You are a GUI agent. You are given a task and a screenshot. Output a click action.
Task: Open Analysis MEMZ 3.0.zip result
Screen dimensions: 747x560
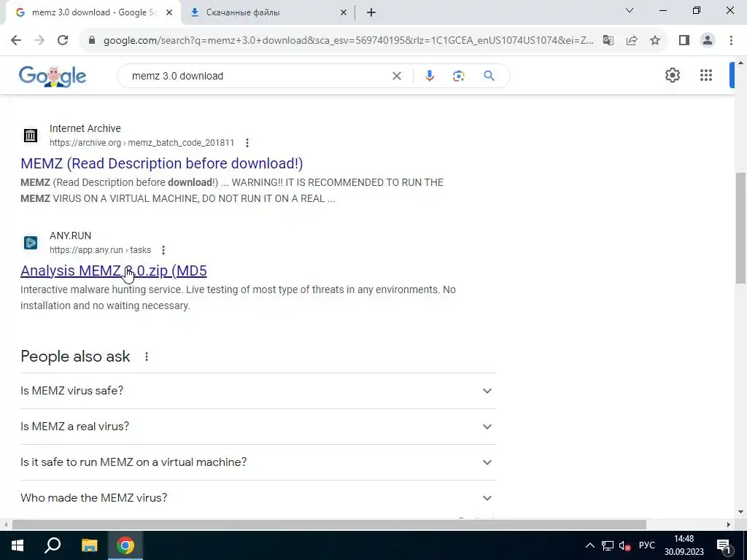click(x=113, y=271)
